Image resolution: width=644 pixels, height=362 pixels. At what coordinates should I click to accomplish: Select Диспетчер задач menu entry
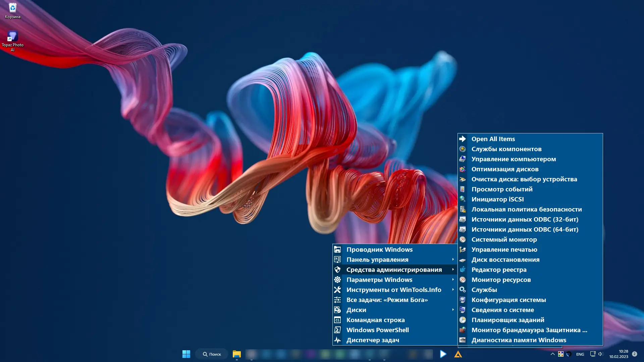[x=373, y=340]
